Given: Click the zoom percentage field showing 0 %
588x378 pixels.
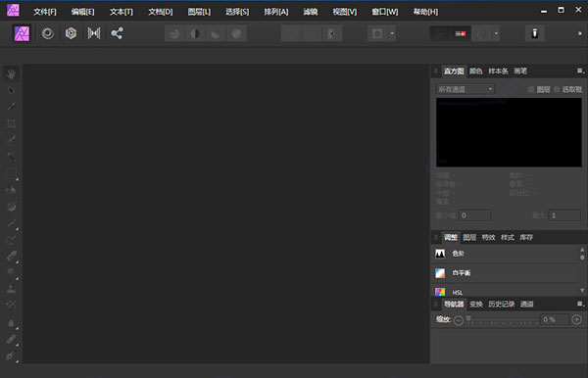Looking at the screenshot, I should [555, 319].
